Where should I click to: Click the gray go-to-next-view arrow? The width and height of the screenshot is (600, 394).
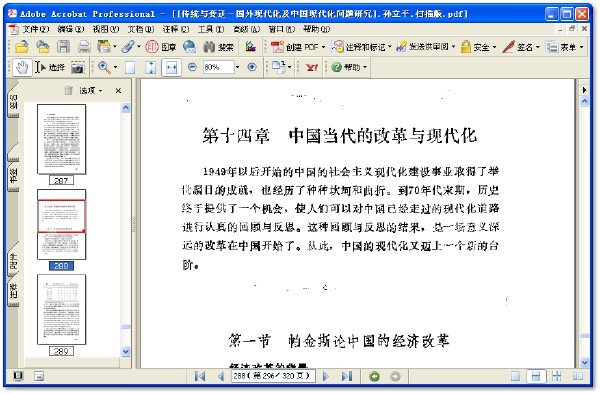(x=395, y=376)
